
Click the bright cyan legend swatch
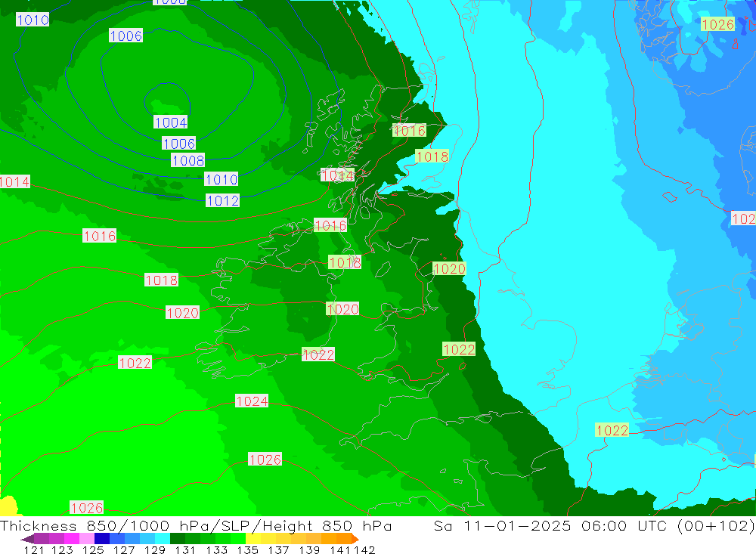point(163,539)
